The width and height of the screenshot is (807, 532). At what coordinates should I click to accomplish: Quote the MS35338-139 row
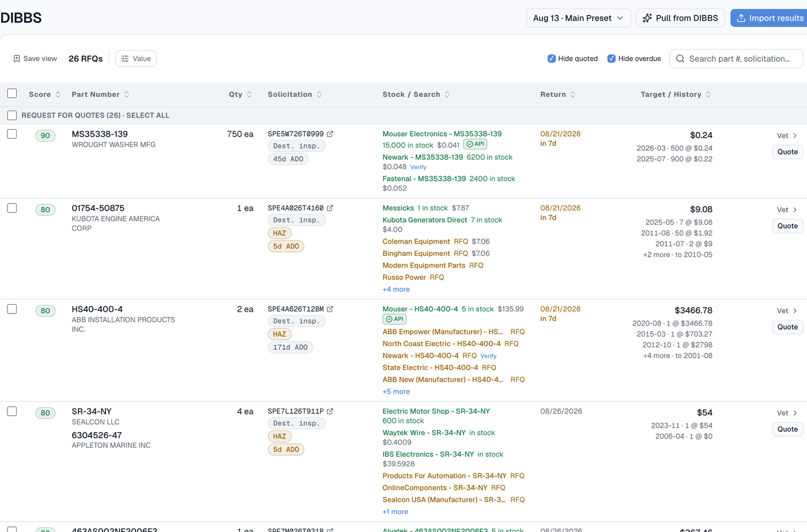(787, 152)
